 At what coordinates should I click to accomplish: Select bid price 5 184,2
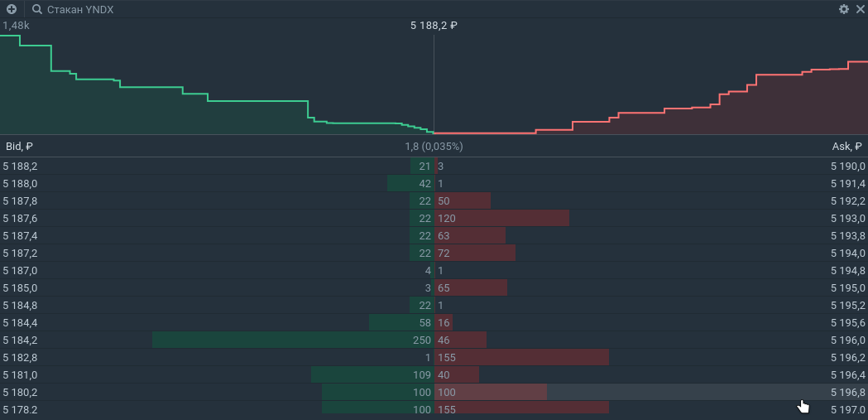click(20, 340)
